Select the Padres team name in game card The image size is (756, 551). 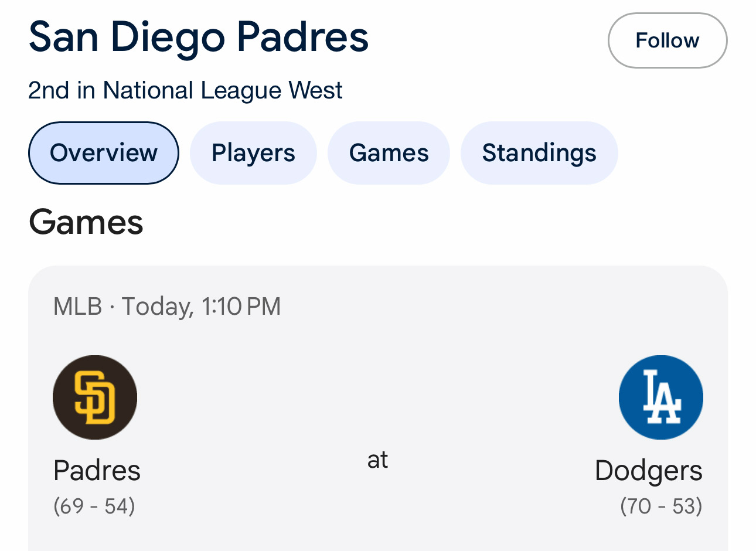(x=97, y=471)
